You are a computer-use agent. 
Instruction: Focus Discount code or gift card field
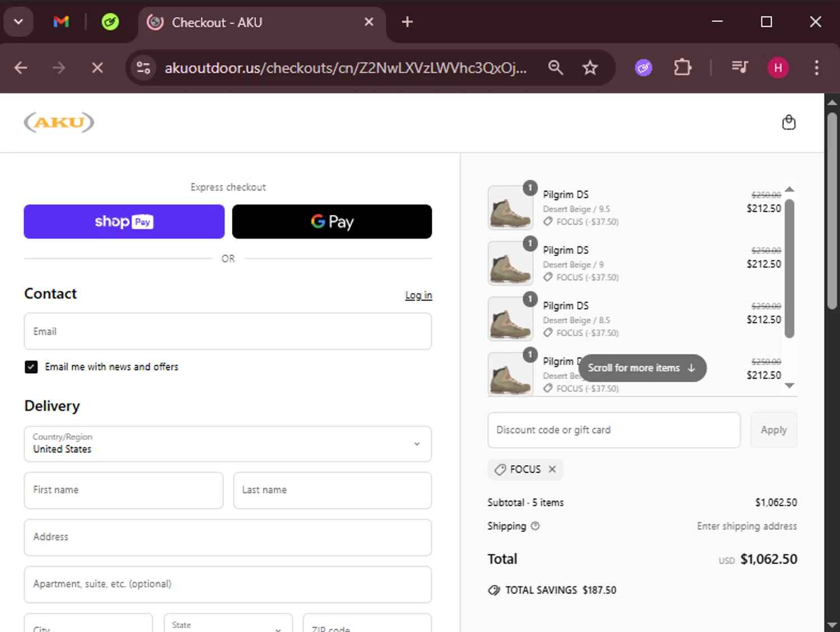point(614,430)
